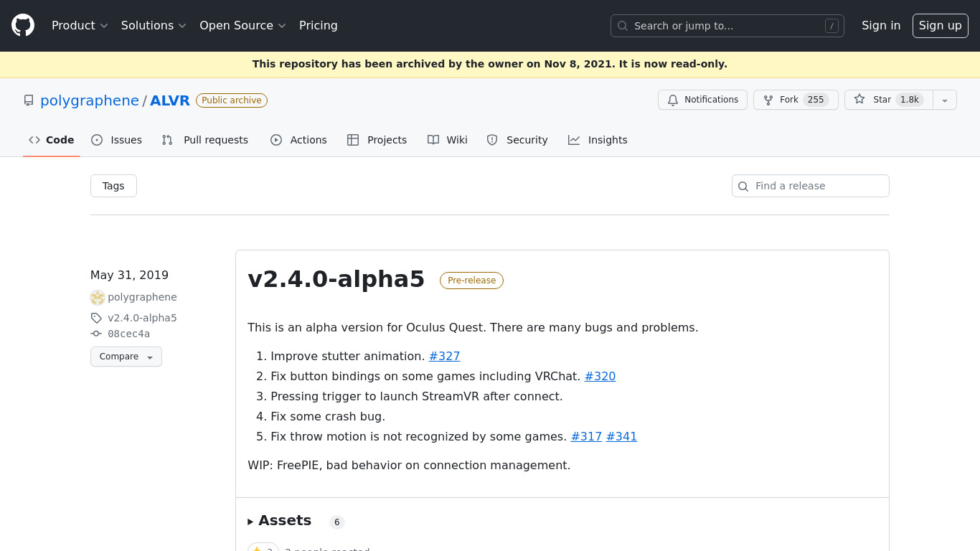Expand the Assets section
Viewport: 980px width, 551px height.
pyautogui.click(x=280, y=521)
